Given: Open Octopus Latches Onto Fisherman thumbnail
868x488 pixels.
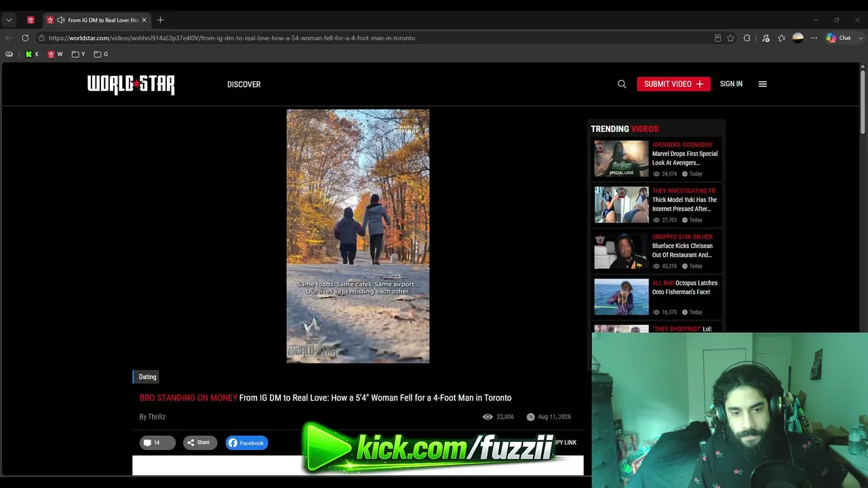Looking at the screenshot, I should [621, 297].
